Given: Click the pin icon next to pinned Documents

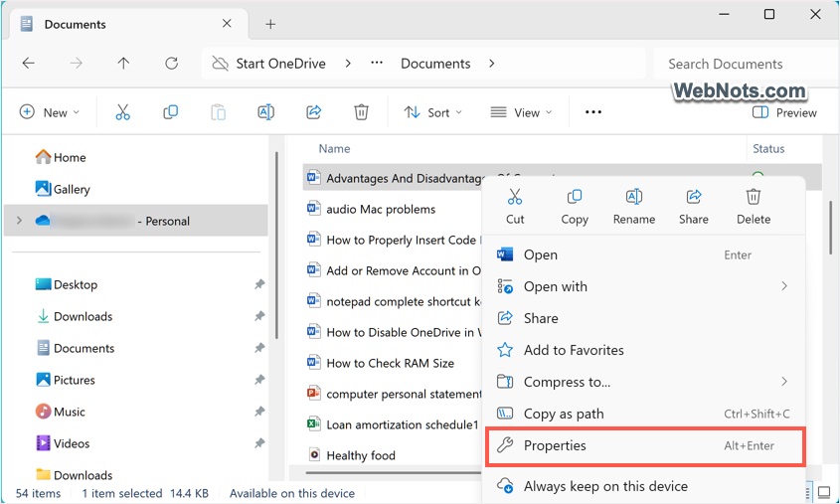Looking at the screenshot, I should tap(259, 348).
